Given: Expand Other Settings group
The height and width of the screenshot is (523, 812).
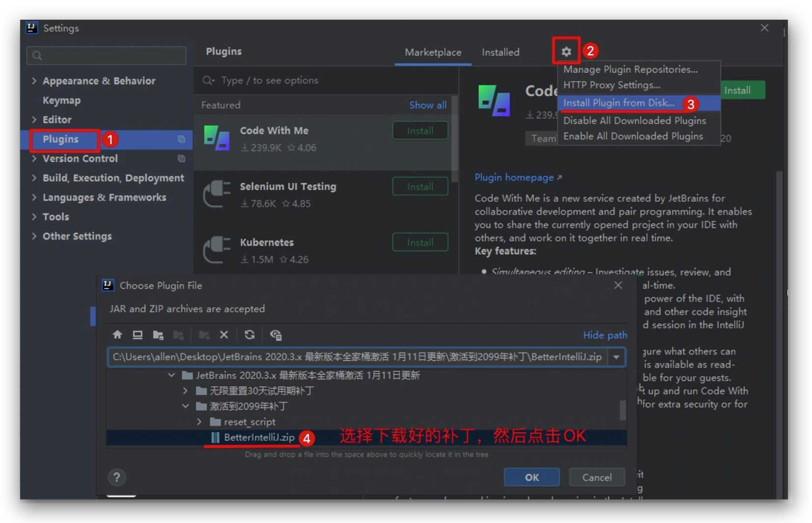Looking at the screenshot, I should pyautogui.click(x=34, y=236).
